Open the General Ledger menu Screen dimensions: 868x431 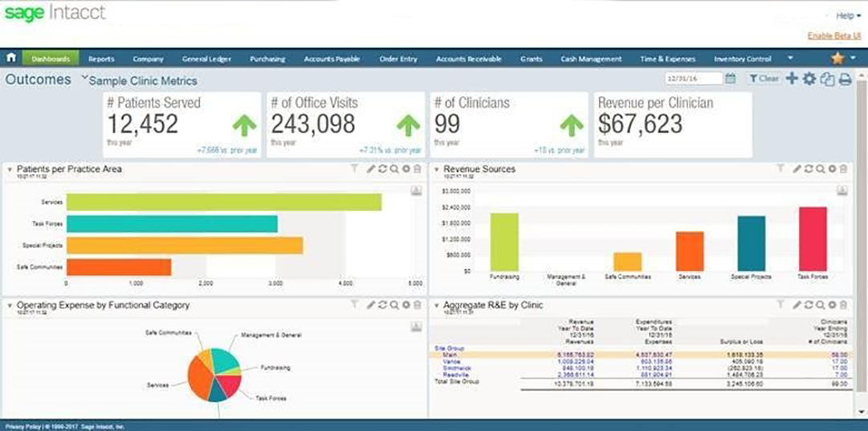pyautogui.click(x=206, y=59)
